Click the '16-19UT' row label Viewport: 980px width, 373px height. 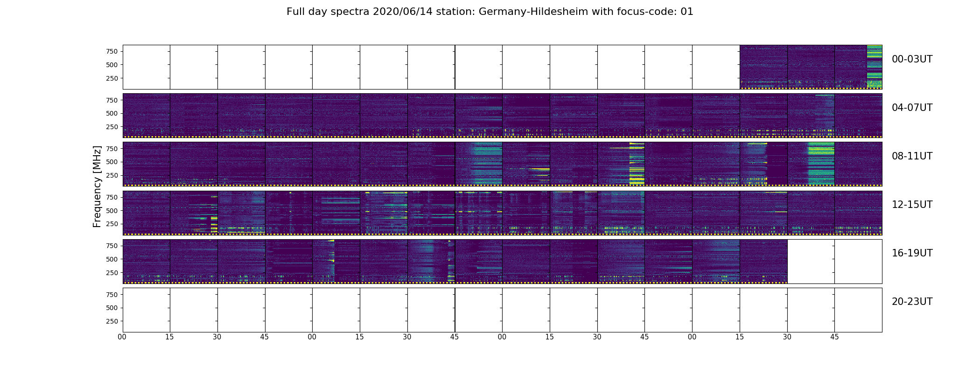pos(912,253)
